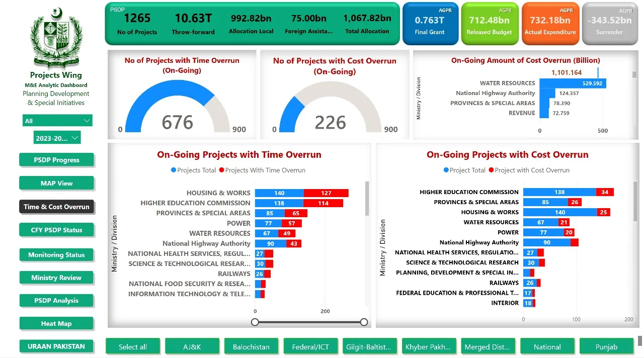The height and width of the screenshot is (358, 644).
Task: Click PROVINCES & SPECIAL AREAS cost overrun bar 26
Action: tap(575, 202)
